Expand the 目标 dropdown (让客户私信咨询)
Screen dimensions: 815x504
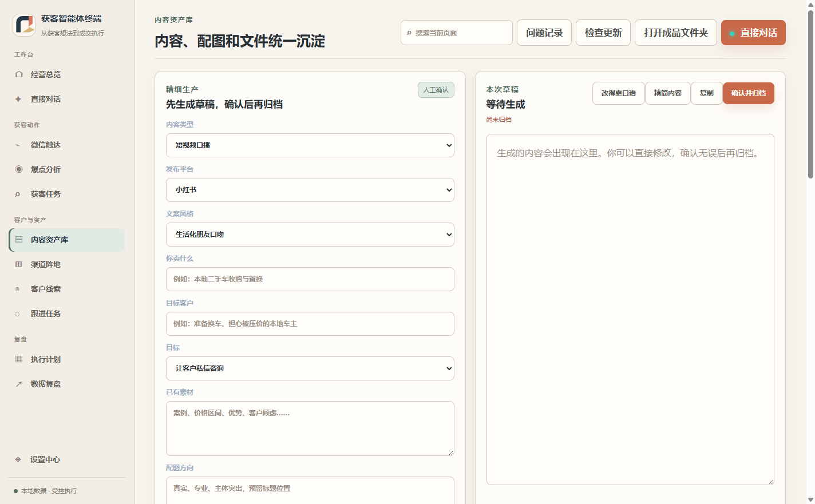click(x=310, y=368)
